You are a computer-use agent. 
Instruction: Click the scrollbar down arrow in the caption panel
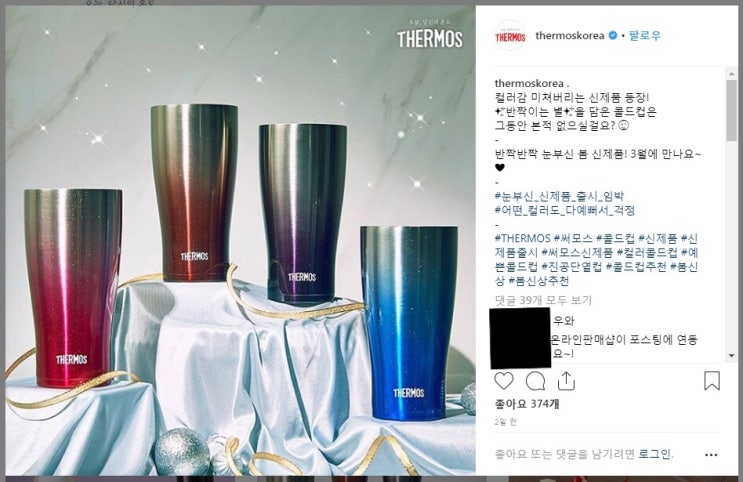pyautogui.click(x=731, y=355)
